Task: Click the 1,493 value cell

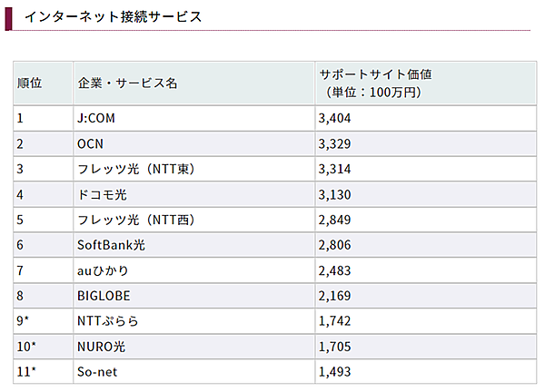Action: tap(334, 372)
